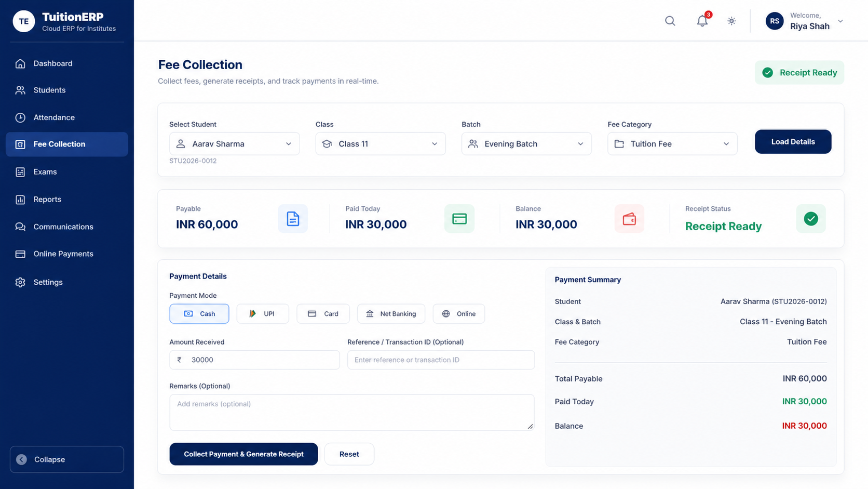Screen dimensions: 868x489
Task: Collapse the sidebar with Collapse button
Action: tap(67, 459)
